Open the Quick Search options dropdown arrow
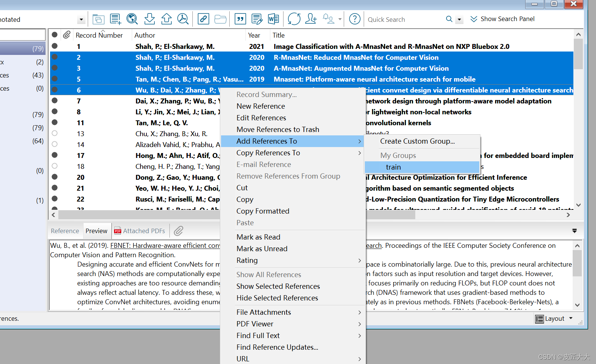 [x=459, y=20]
